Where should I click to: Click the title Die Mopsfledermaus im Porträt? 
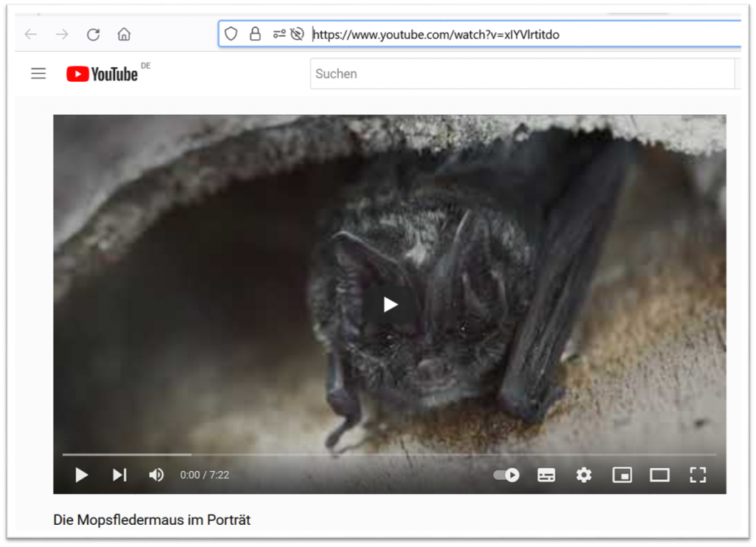(152, 520)
